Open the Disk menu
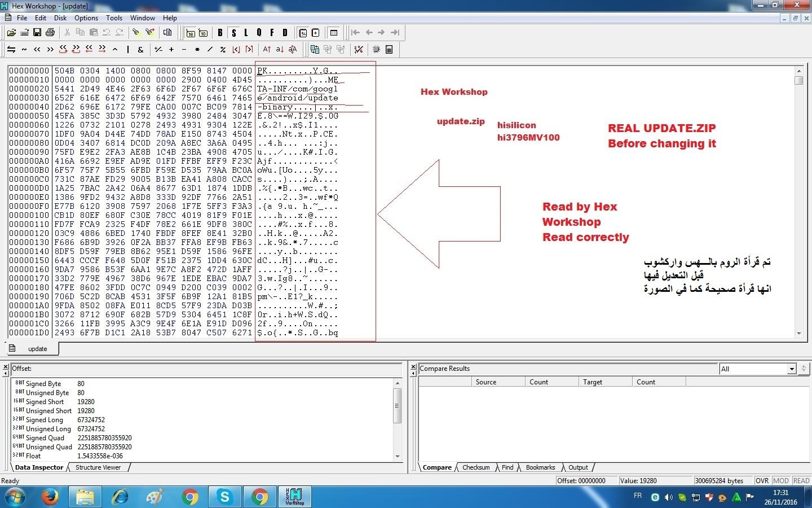 click(60, 18)
